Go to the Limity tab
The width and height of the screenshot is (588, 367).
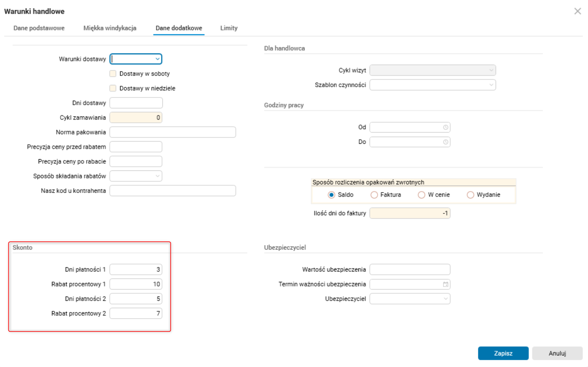229,28
